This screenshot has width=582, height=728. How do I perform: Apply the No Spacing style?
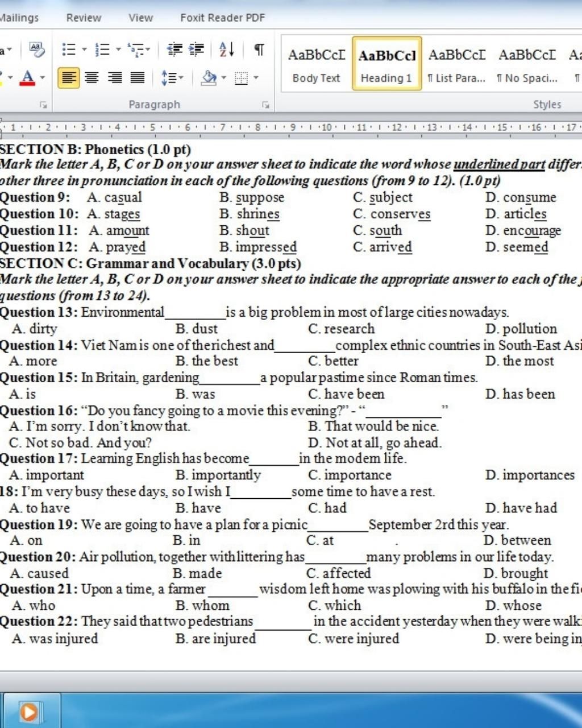coord(527,64)
